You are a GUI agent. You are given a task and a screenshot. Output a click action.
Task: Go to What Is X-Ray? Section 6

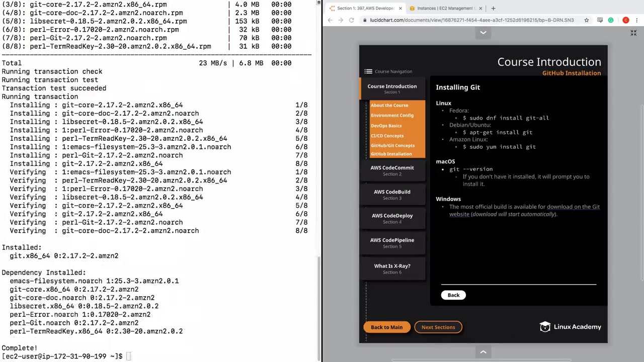click(x=392, y=268)
